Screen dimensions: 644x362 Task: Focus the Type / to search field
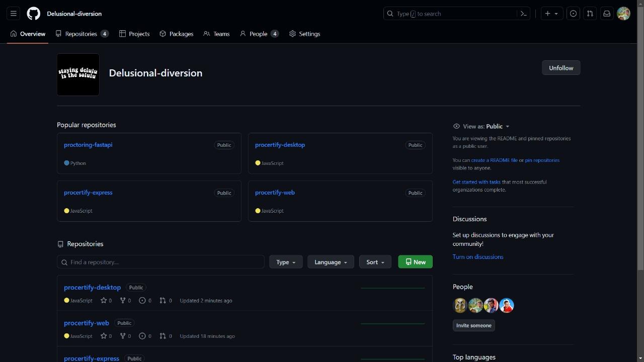456,14
